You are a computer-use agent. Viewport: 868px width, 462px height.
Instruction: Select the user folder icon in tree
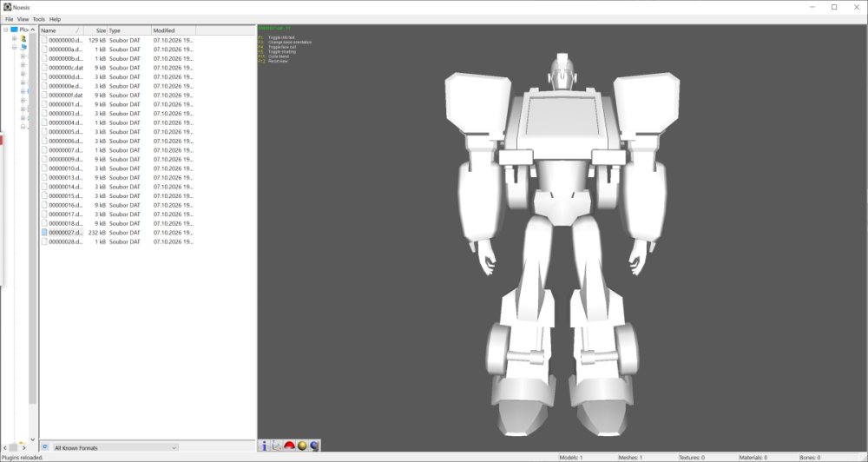(23, 39)
